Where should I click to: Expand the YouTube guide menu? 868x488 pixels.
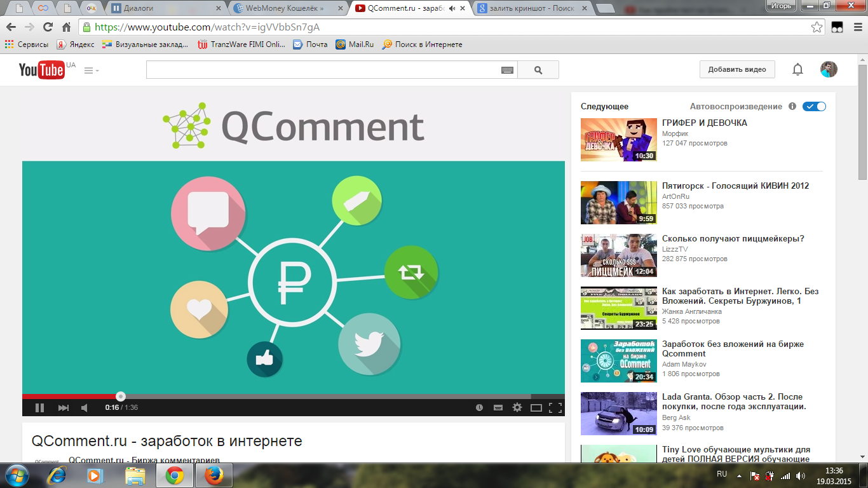(x=92, y=71)
